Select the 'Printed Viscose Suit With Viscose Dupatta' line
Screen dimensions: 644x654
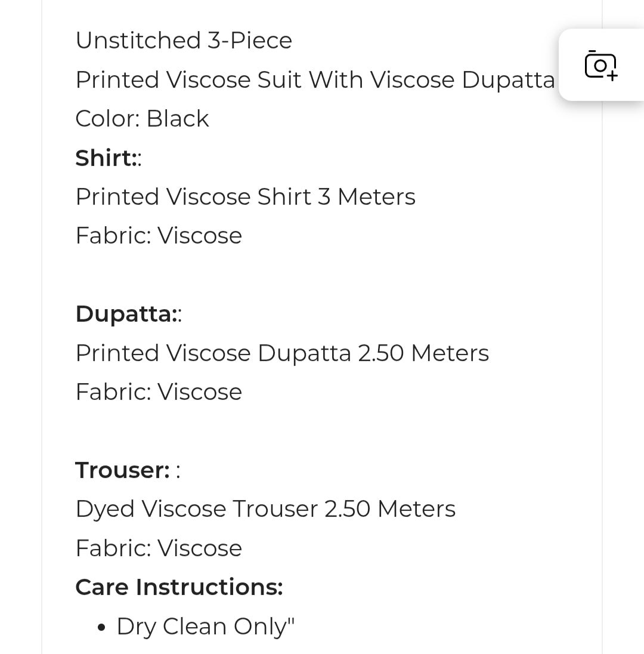(315, 80)
